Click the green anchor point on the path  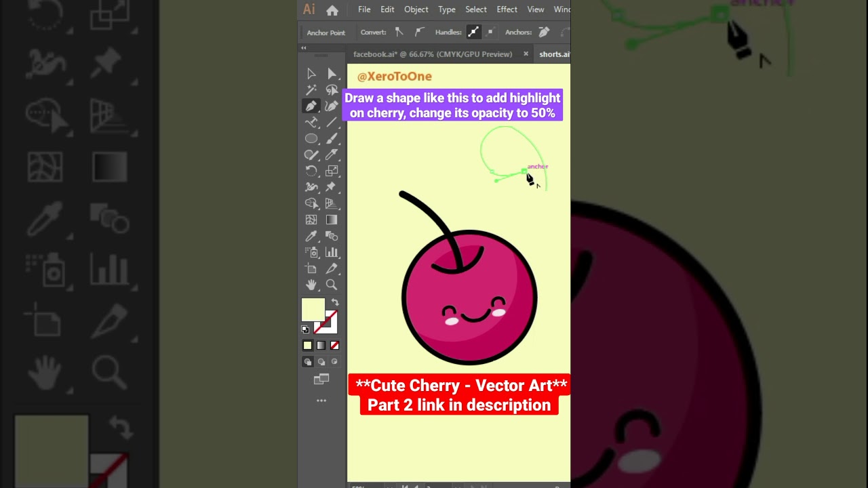coord(524,171)
